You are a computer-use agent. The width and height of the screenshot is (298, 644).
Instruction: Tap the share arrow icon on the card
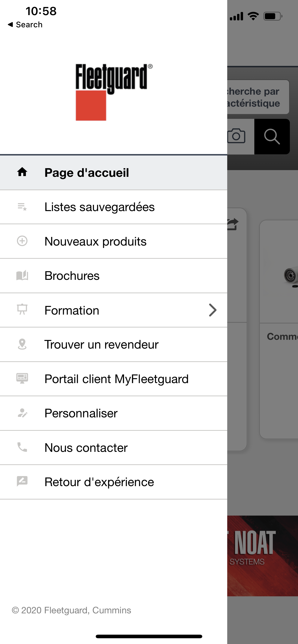[x=233, y=224]
